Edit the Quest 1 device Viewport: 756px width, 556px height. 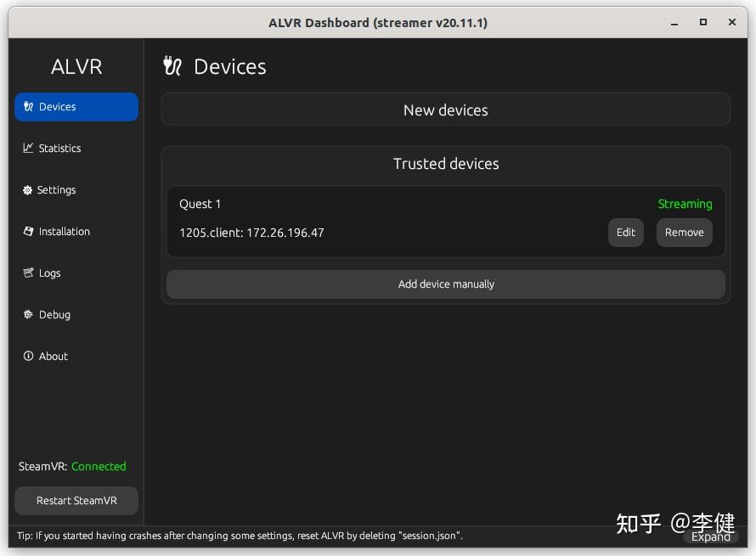(x=626, y=232)
